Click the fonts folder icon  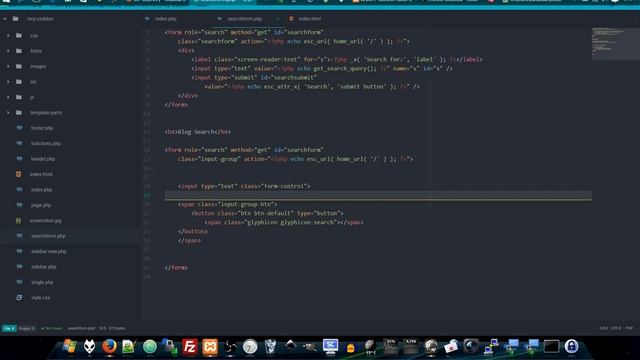tap(19, 51)
